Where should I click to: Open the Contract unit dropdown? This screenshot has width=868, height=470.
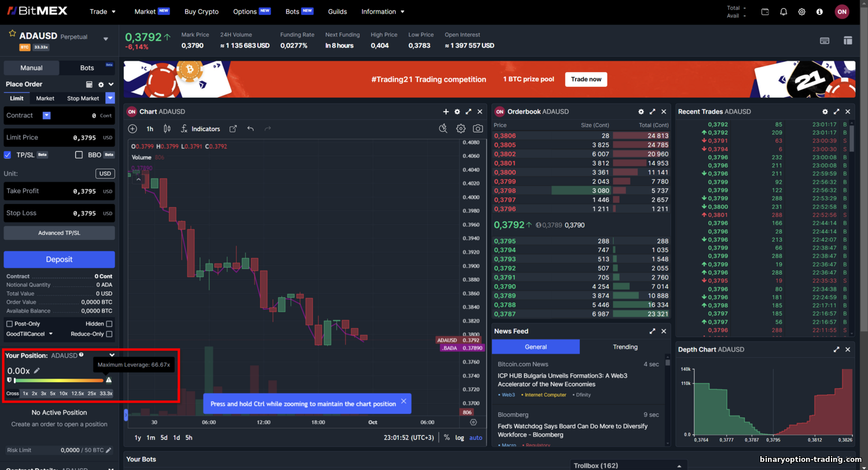click(x=47, y=116)
